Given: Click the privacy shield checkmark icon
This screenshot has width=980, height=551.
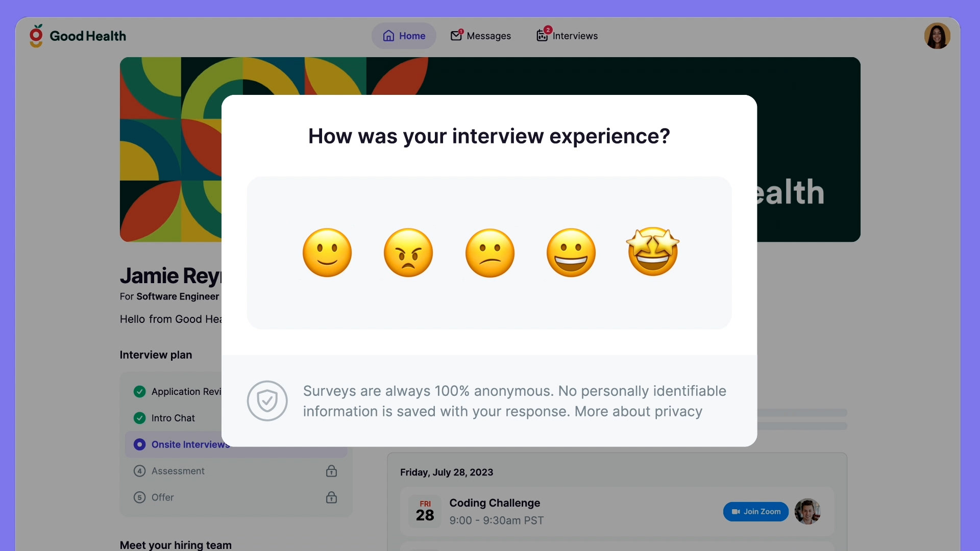Looking at the screenshot, I should 267,401.
